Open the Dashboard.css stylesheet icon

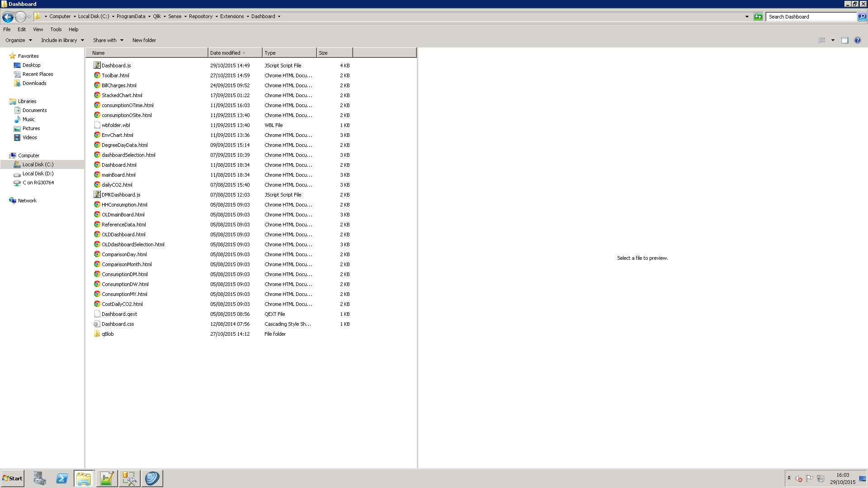point(97,324)
